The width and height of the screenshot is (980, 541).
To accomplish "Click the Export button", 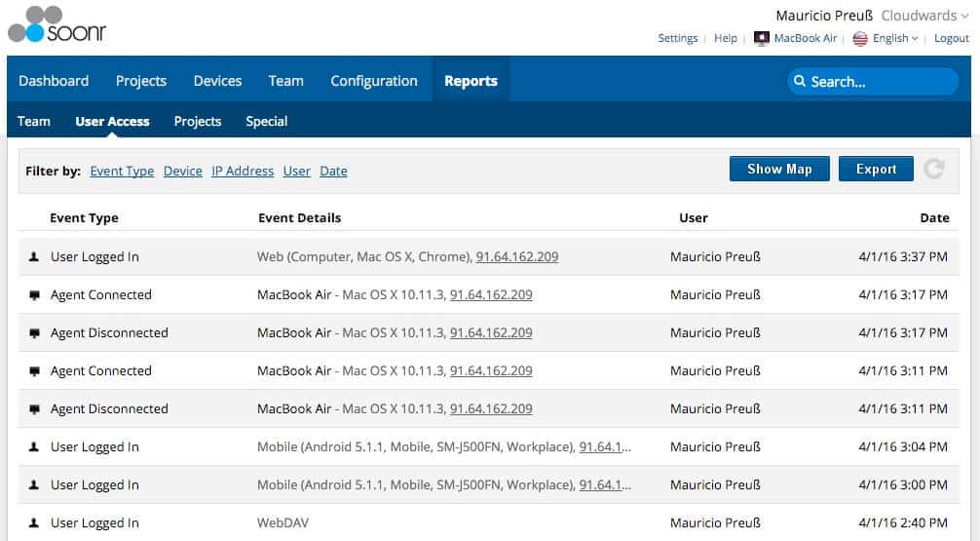I will 876,169.
